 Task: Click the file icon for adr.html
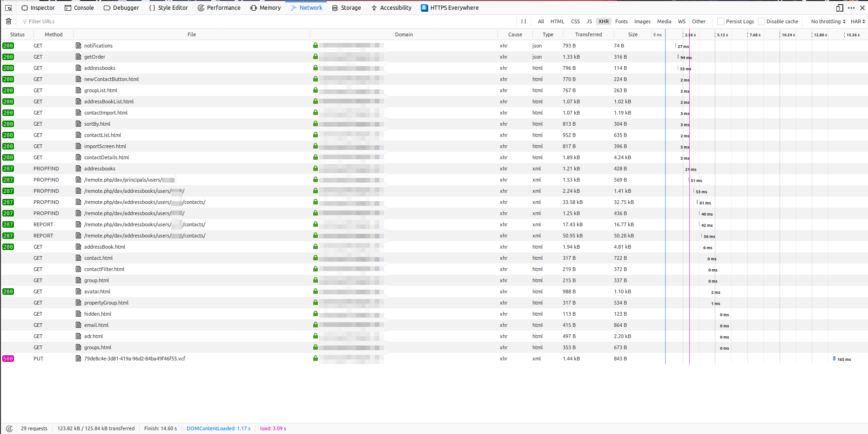coord(79,336)
